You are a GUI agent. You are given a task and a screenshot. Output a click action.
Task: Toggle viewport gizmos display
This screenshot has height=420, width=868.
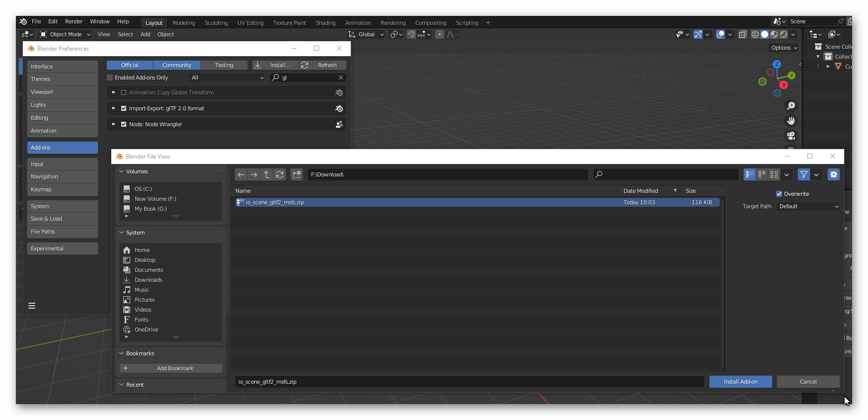point(698,34)
